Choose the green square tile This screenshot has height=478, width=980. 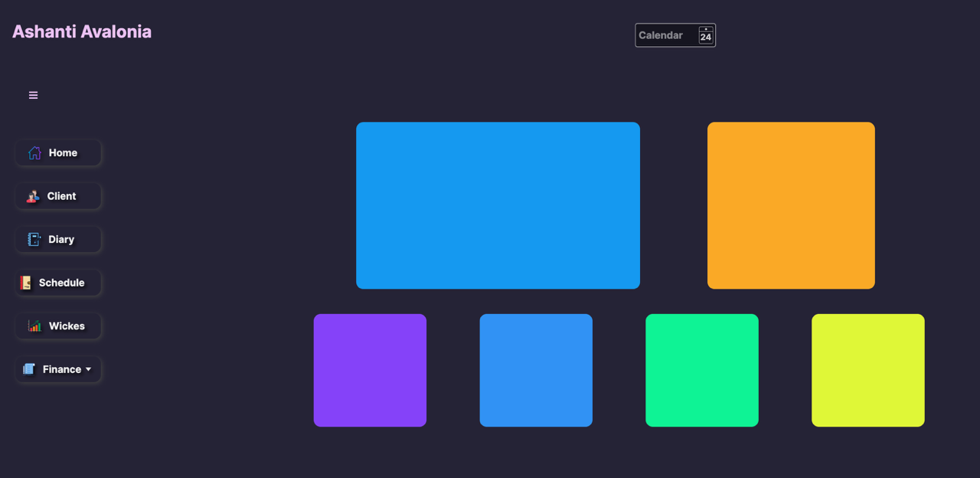point(702,370)
